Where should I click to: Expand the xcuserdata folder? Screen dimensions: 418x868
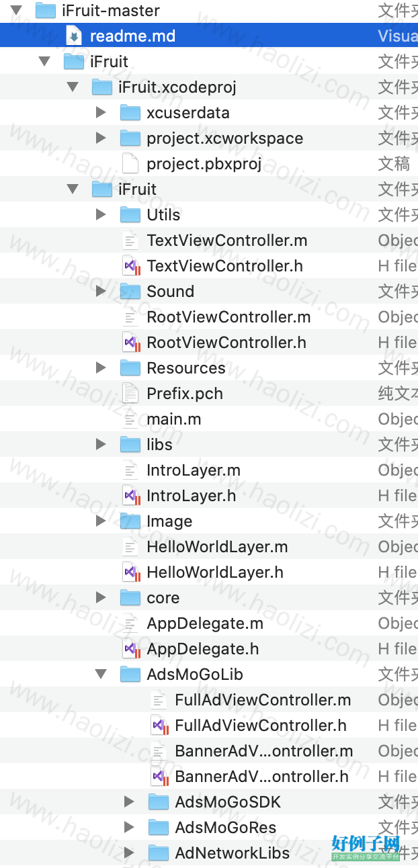[x=101, y=113]
